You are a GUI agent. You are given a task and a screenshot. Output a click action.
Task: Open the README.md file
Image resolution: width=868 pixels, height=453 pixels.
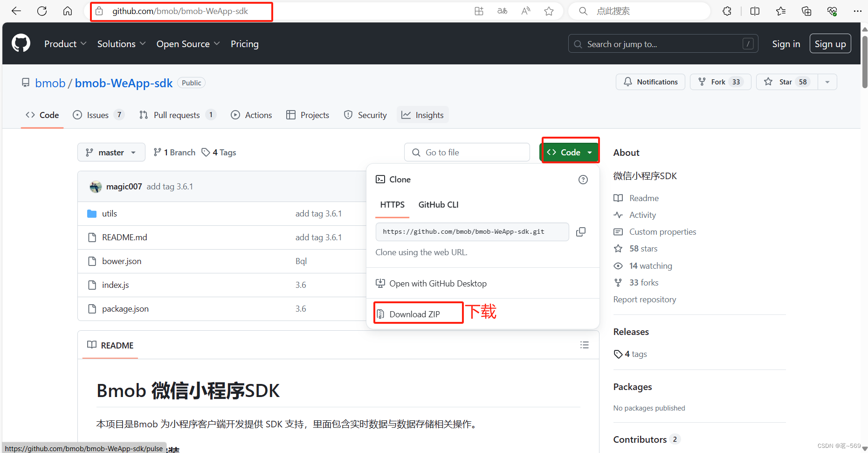pyautogui.click(x=124, y=237)
